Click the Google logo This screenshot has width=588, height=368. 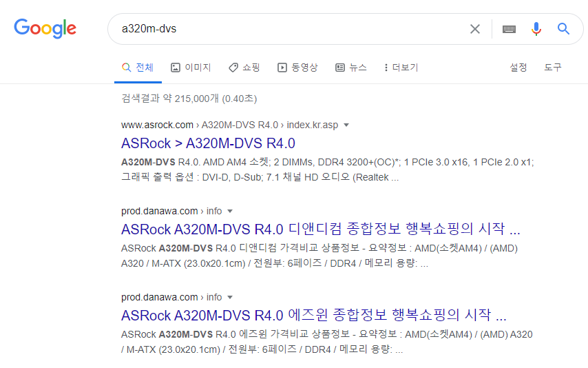click(x=45, y=28)
